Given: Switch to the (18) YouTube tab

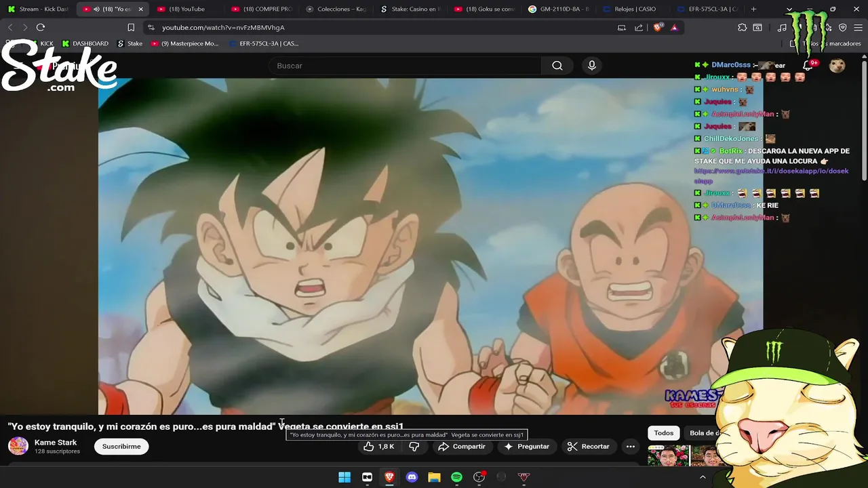Looking at the screenshot, I should [187, 9].
